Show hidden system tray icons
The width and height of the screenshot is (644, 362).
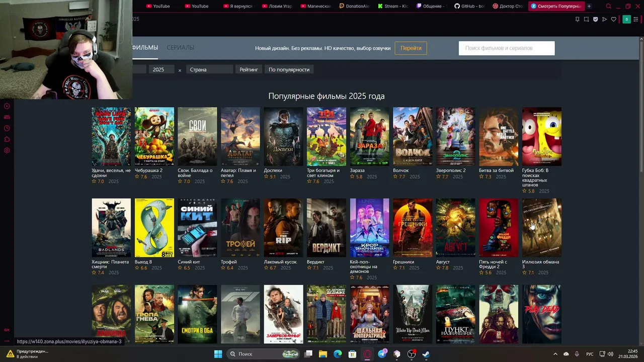(555, 354)
